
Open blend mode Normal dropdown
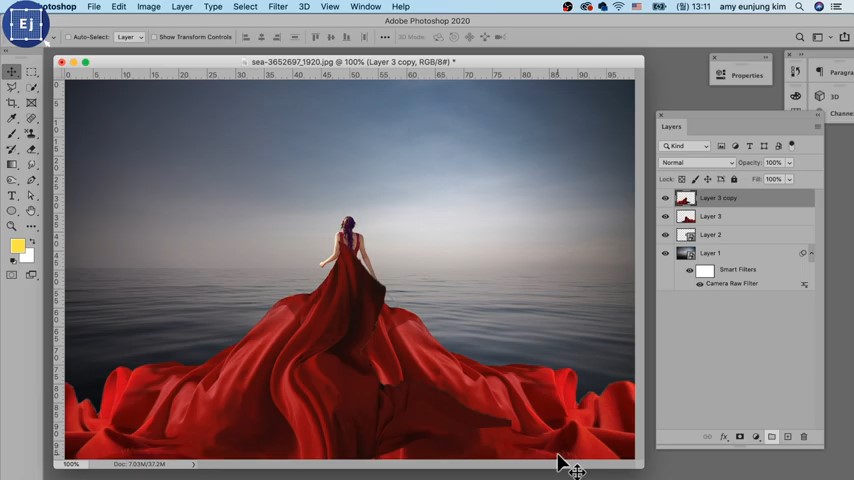coord(697,162)
